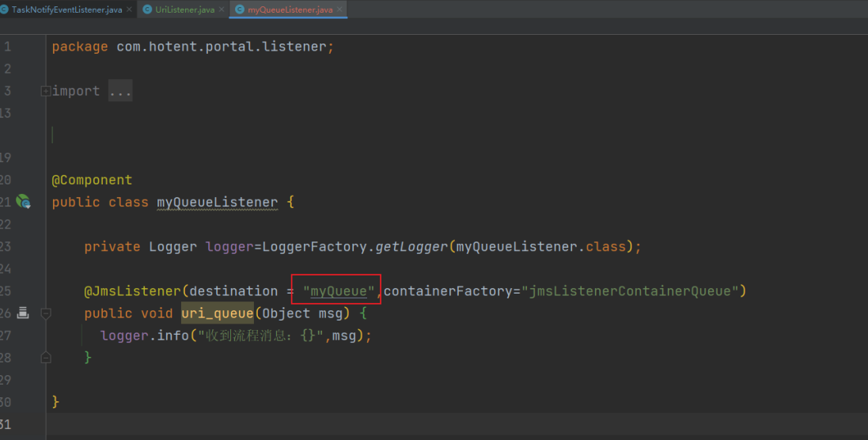868x440 pixels.
Task: Click the uri_queue method name
Action: [x=217, y=313]
